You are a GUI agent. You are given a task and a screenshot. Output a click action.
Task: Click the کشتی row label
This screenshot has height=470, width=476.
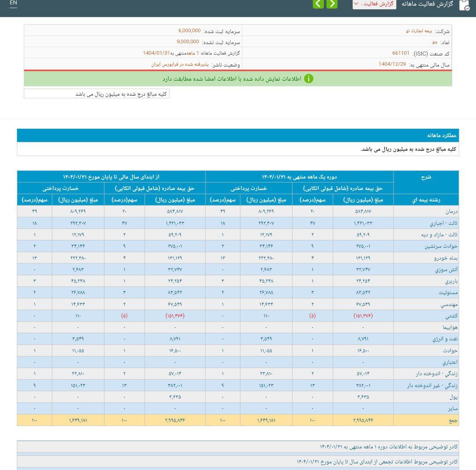(451, 316)
